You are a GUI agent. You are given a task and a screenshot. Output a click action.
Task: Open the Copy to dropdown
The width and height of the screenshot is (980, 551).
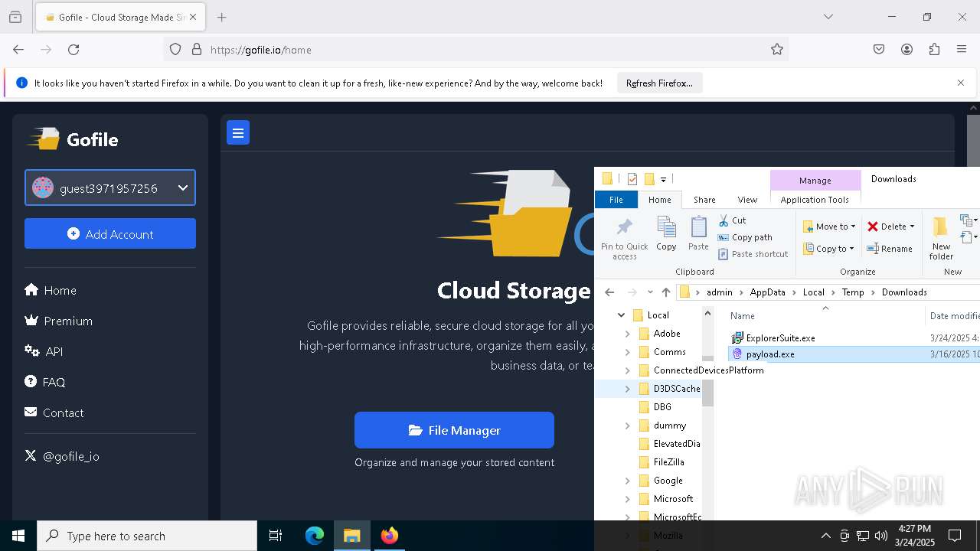(x=828, y=249)
